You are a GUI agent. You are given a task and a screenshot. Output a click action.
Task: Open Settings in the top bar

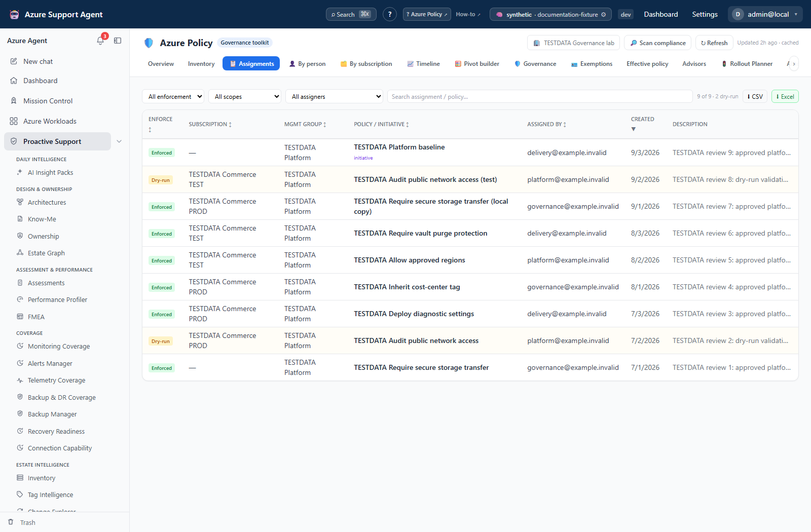(x=705, y=14)
